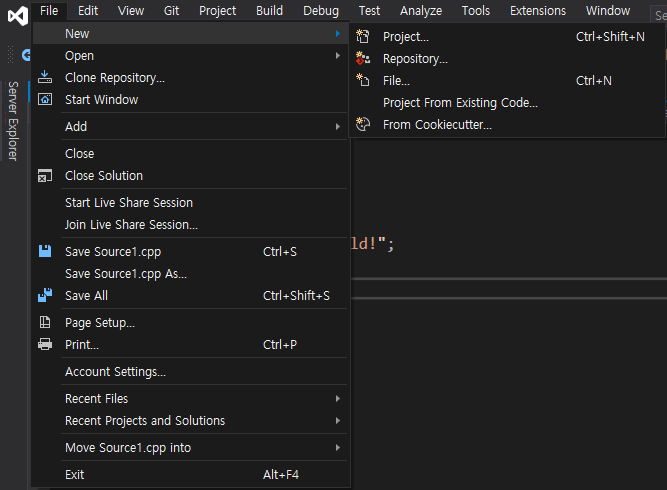667x490 pixels.
Task: Open the Test menu
Action: (369, 11)
